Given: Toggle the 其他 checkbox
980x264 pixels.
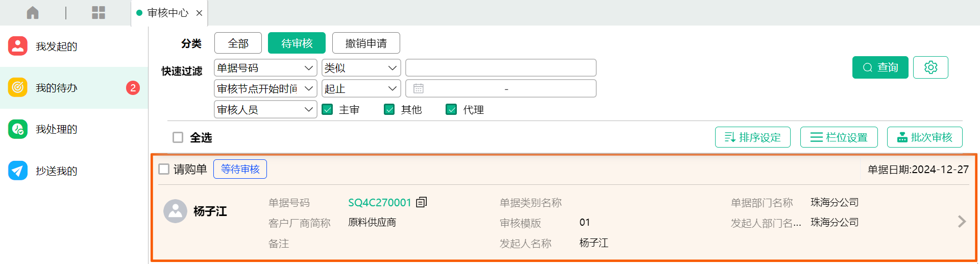Looking at the screenshot, I should (389, 109).
